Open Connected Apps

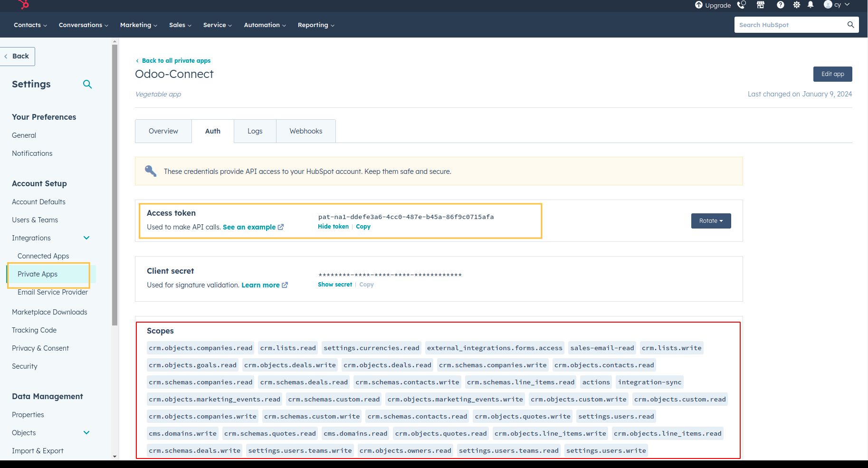[43, 256]
